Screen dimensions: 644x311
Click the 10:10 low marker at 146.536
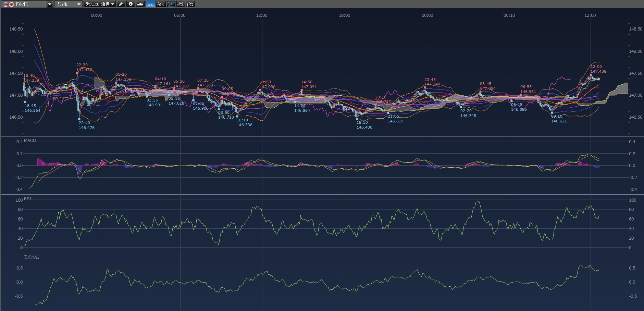pyautogui.click(x=237, y=116)
